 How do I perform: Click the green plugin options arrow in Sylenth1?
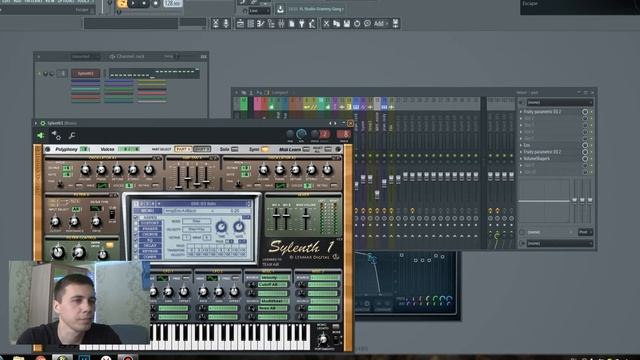tap(40, 135)
